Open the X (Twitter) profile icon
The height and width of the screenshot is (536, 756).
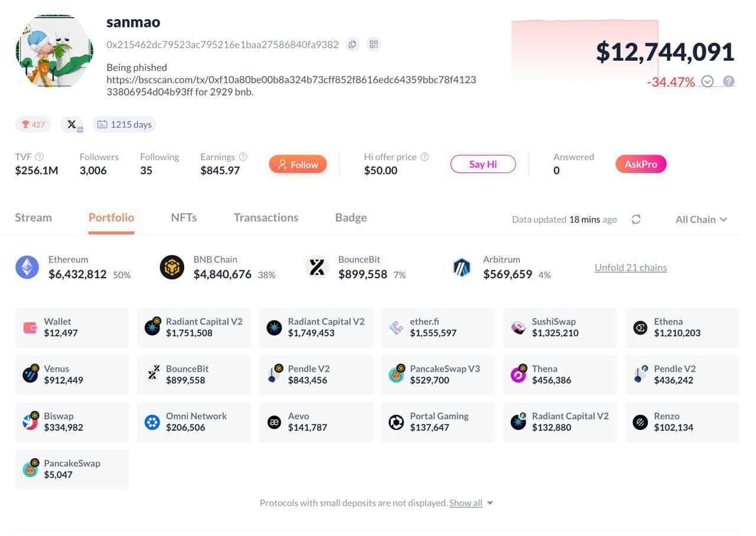(x=72, y=125)
